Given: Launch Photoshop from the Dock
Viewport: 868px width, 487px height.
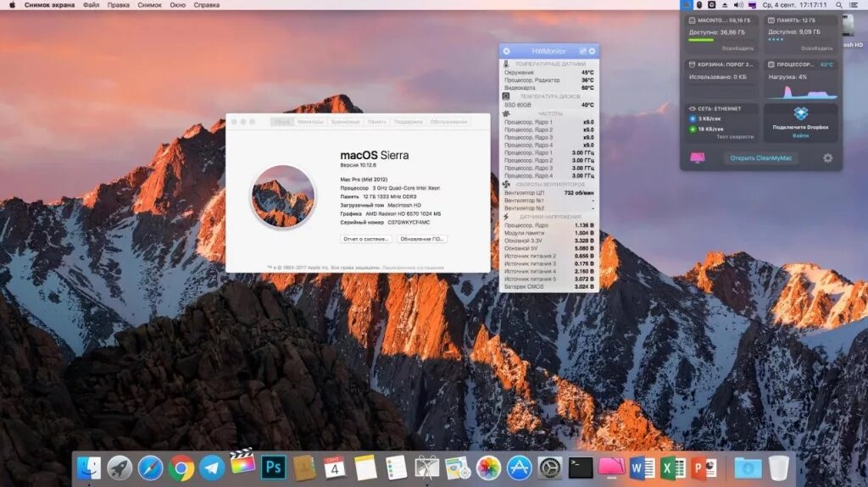Looking at the screenshot, I should pos(273,468).
